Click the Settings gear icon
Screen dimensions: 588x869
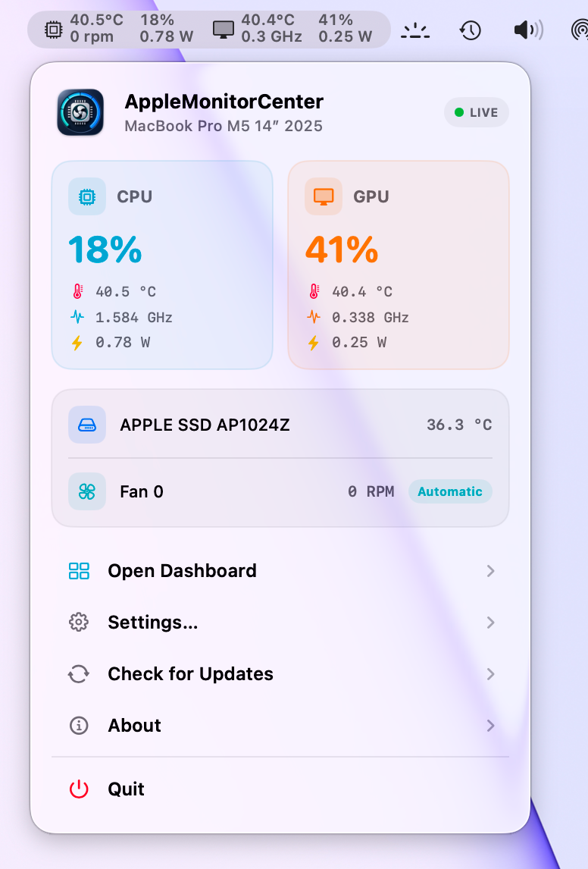click(79, 623)
